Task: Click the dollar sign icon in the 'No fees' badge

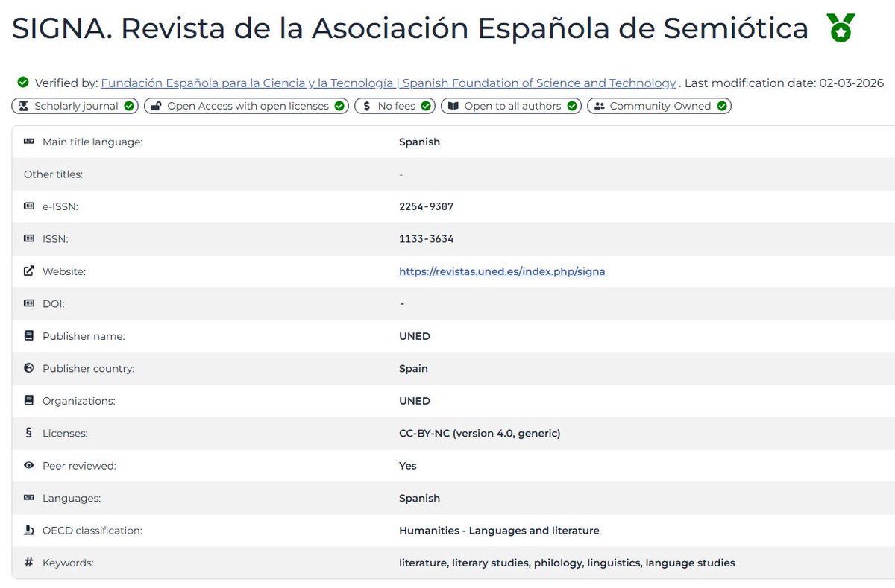Action: pyautogui.click(x=367, y=106)
